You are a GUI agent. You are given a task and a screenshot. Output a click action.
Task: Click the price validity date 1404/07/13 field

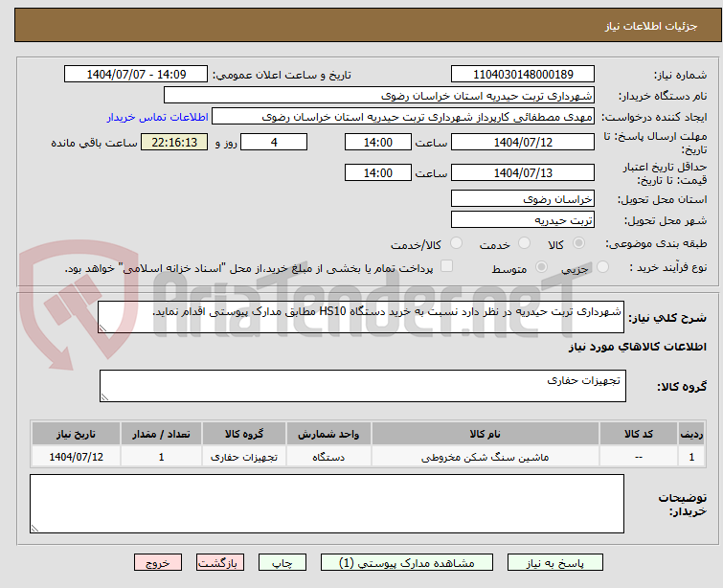[x=523, y=173]
